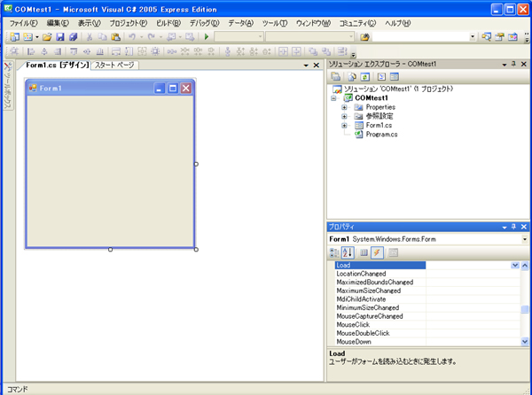Screen dimensions: 532x395
Task: Toggle Alphabetical sort in Properties panel
Action: click(x=348, y=252)
